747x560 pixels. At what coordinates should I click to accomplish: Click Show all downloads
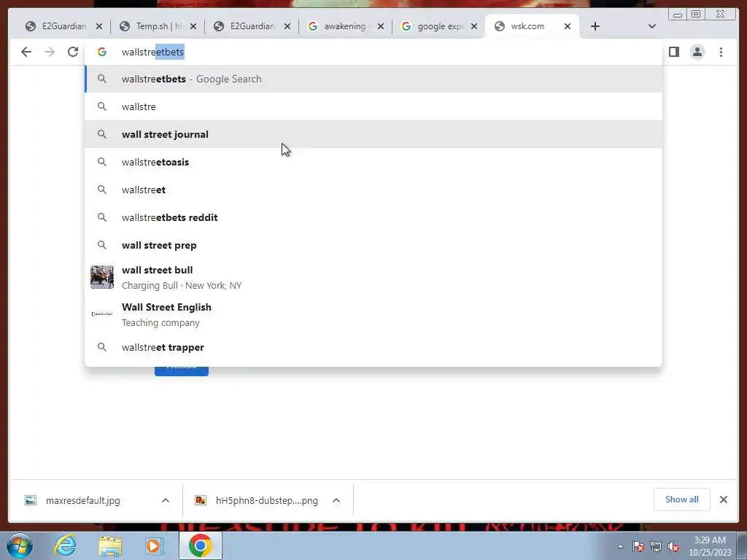682,499
